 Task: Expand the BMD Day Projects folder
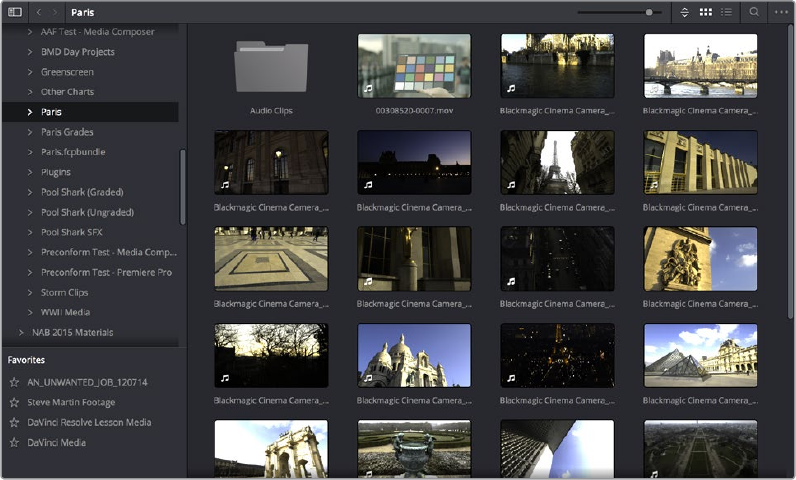click(x=29, y=52)
